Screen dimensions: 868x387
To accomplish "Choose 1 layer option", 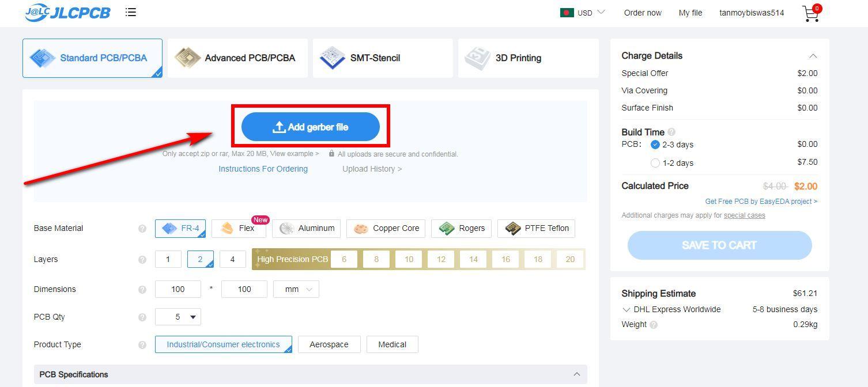I will [x=168, y=259].
